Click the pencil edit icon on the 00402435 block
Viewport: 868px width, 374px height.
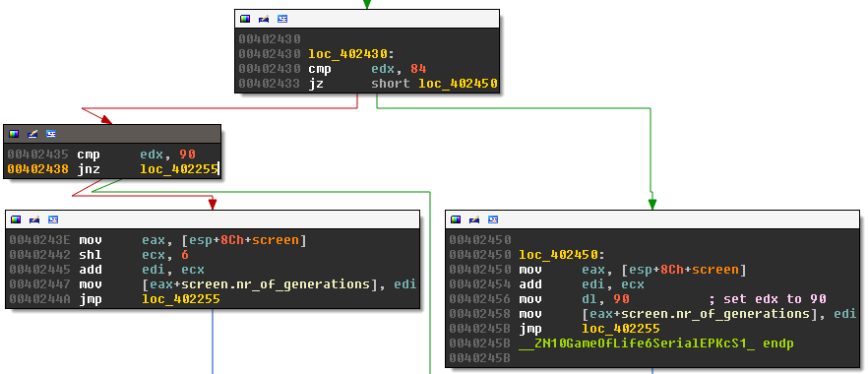pos(32,134)
